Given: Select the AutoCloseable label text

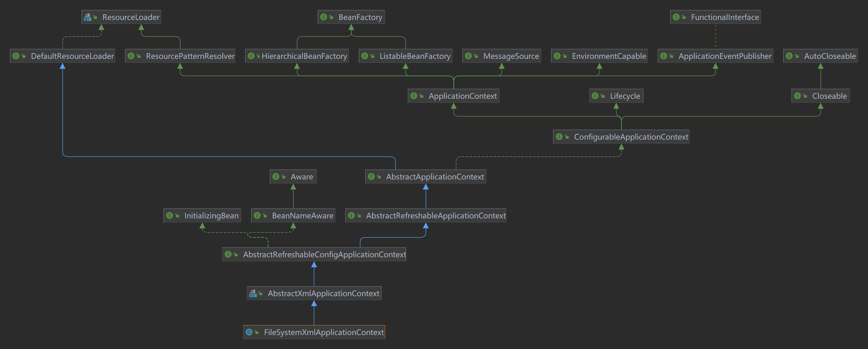Looking at the screenshot, I should click(830, 56).
